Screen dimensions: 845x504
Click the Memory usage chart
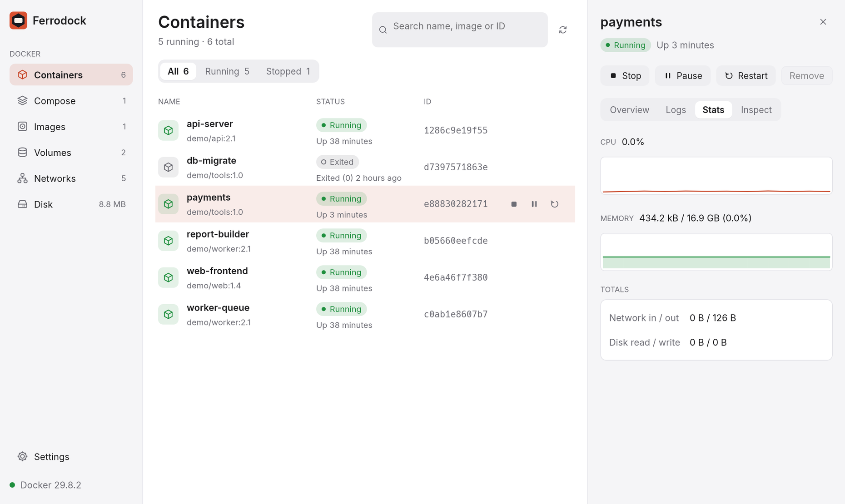716,252
